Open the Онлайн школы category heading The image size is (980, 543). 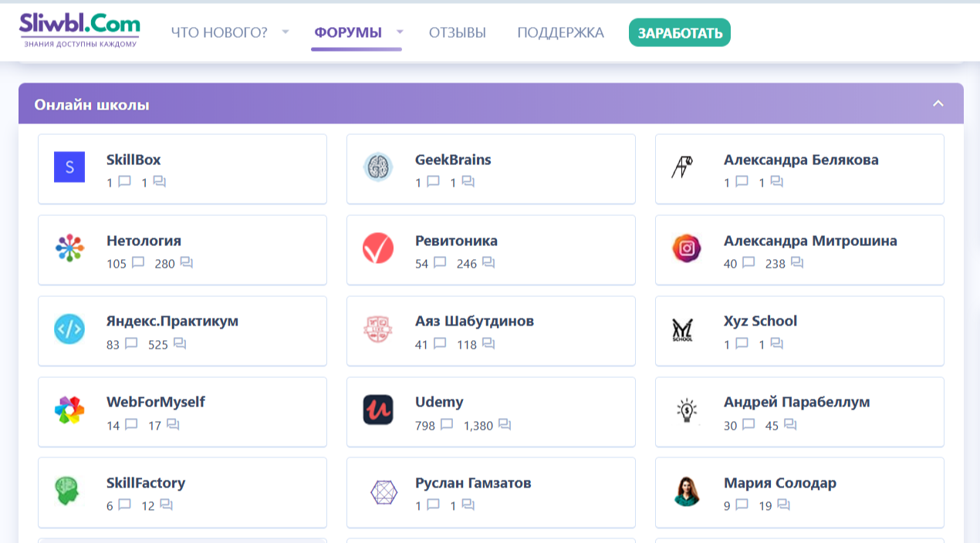[92, 105]
